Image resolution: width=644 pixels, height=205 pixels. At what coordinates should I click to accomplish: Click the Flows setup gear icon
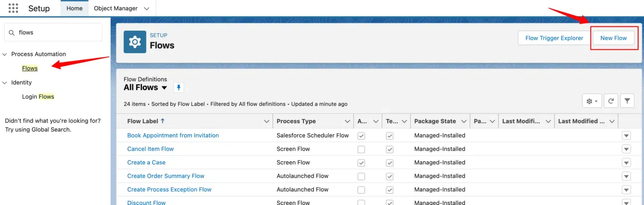pos(135,42)
